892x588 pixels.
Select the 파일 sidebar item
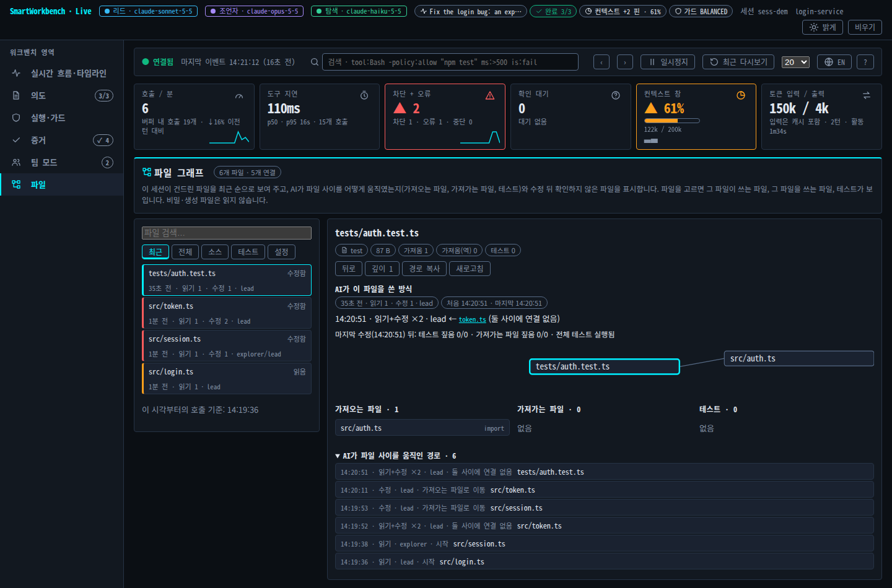tap(62, 184)
